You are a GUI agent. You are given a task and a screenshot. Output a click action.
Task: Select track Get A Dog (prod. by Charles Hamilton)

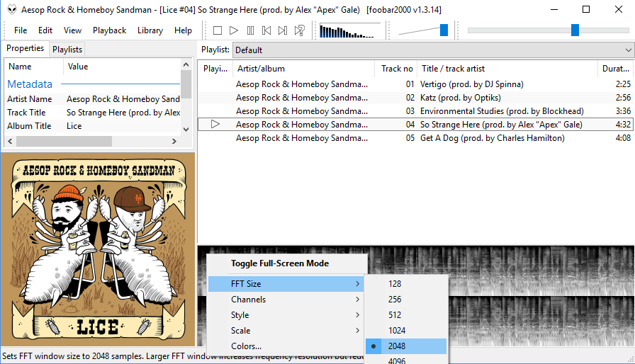[415, 138]
